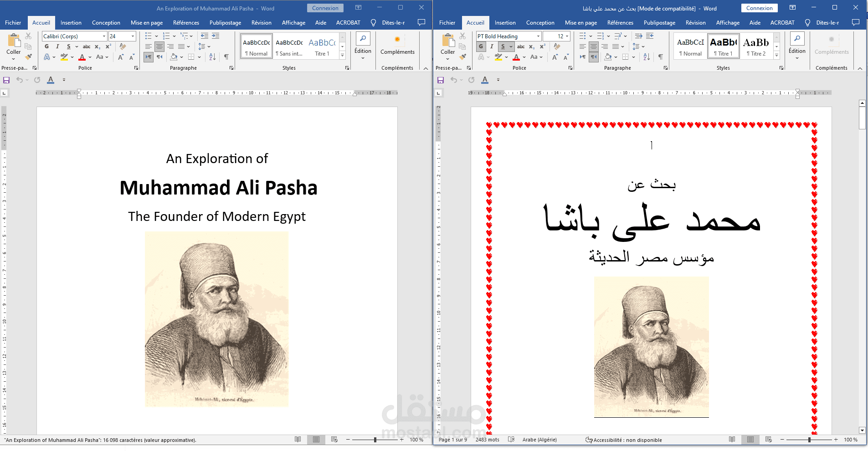868x451 pixels.
Task: Sort A-Z icon in left window
Action: coord(212,57)
